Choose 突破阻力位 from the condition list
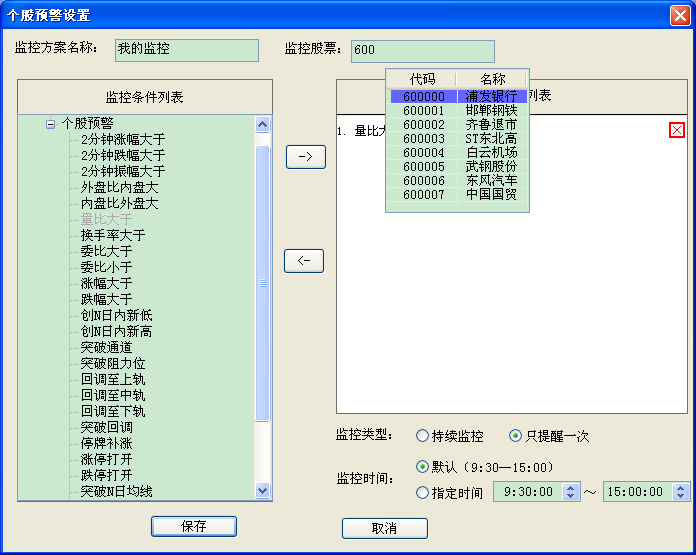696x555 pixels. pos(112,364)
